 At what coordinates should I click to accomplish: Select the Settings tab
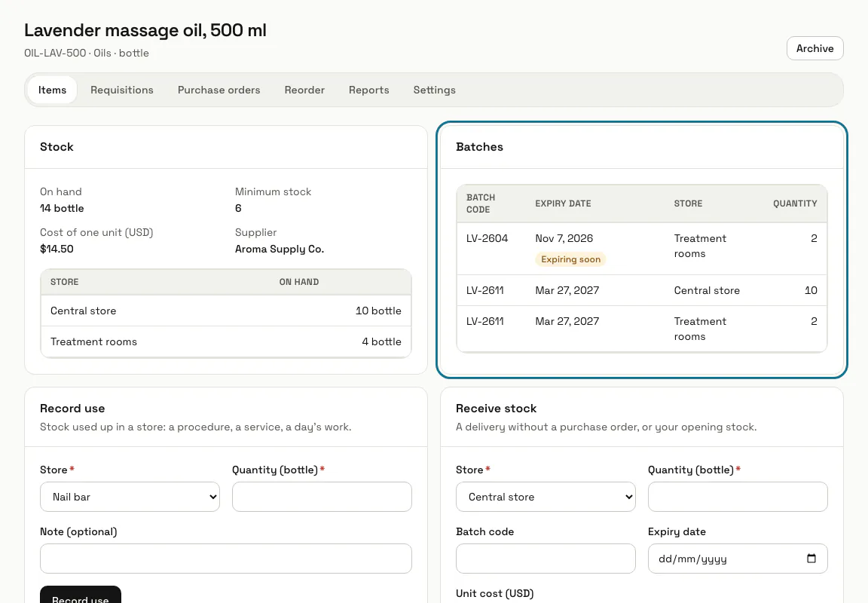435,90
